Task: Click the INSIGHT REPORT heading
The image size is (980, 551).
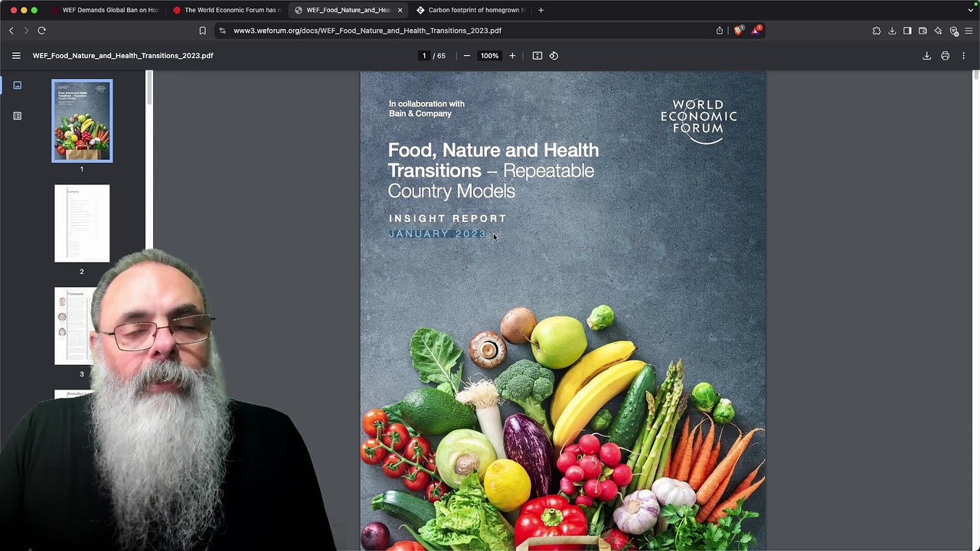Action: click(x=447, y=219)
